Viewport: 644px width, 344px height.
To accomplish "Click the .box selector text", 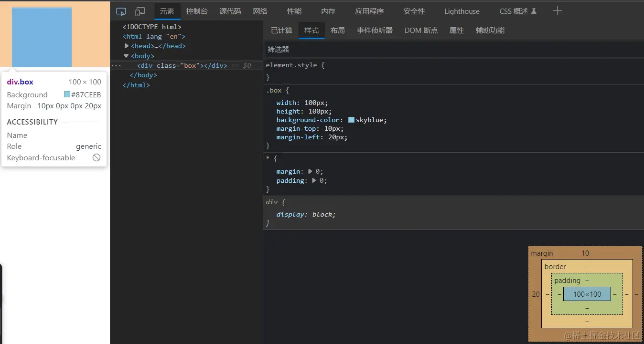I will point(274,90).
